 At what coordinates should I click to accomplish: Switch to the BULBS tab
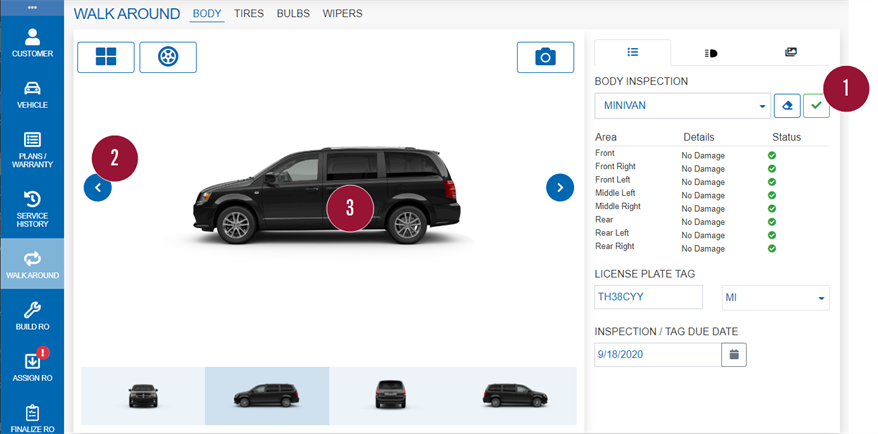pyautogui.click(x=293, y=13)
